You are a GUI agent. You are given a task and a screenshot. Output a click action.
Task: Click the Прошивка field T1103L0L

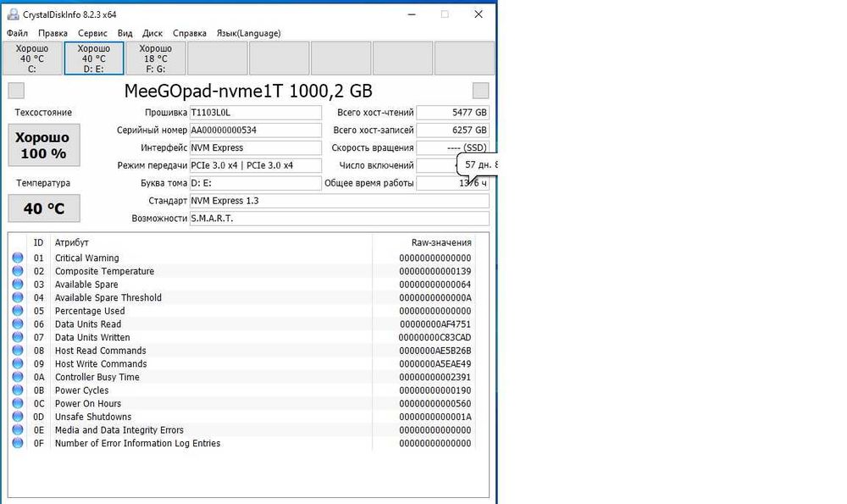[x=256, y=113]
